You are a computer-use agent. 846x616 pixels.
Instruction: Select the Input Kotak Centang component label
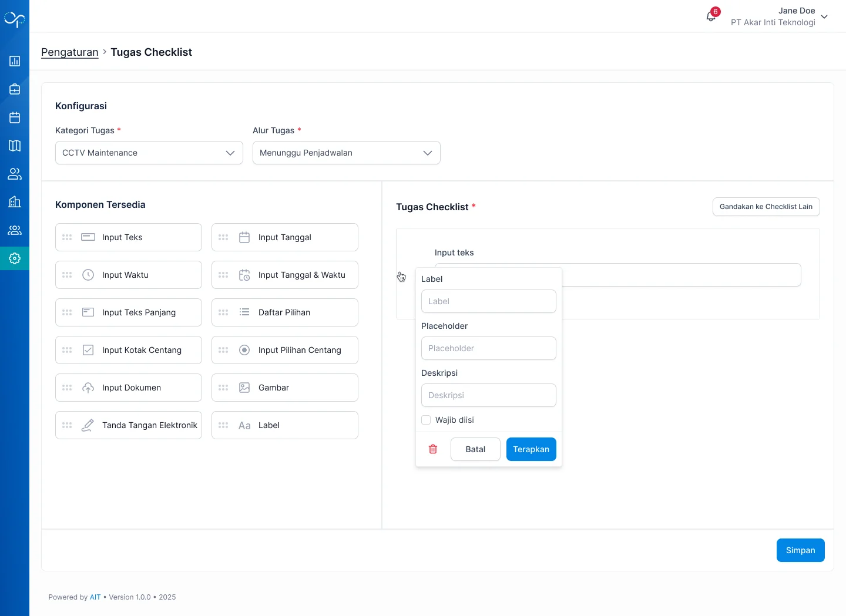(x=142, y=350)
